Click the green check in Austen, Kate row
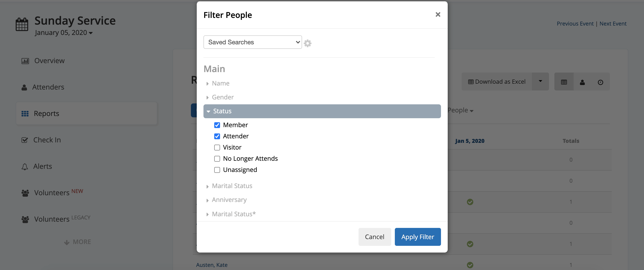Viewport: 644px width, 270px height. tap(470, 265)
